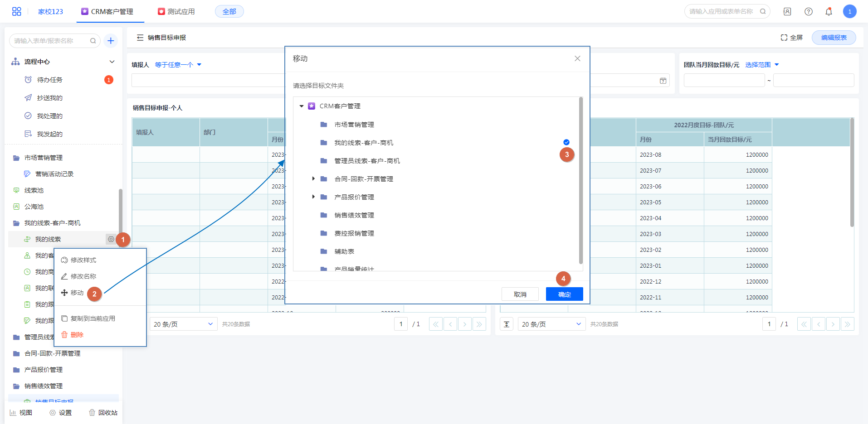The height and width of the screenshot is (424, 868).
Task: Click the 确定 confirm button
Action: click(564, 294)
